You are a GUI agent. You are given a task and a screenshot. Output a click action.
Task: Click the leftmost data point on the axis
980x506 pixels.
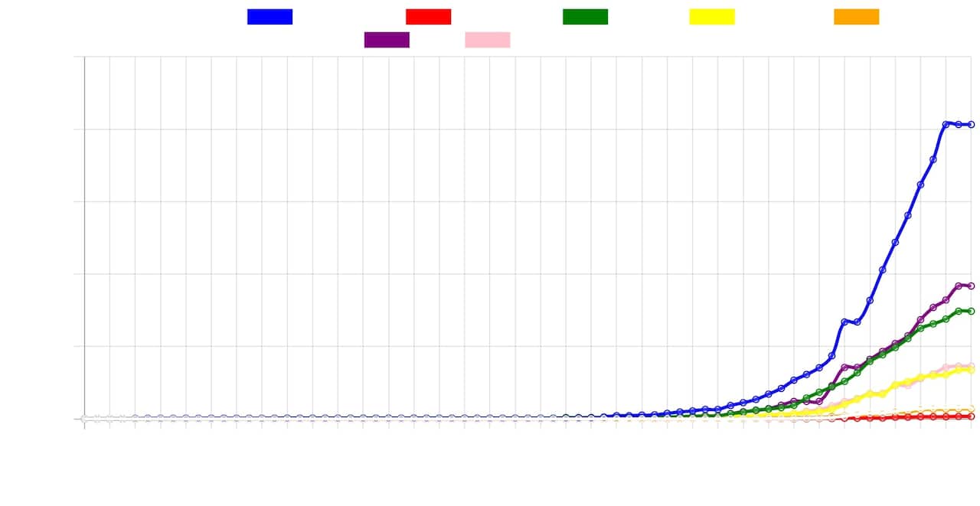pyautogui.click(x=84, y=419)
